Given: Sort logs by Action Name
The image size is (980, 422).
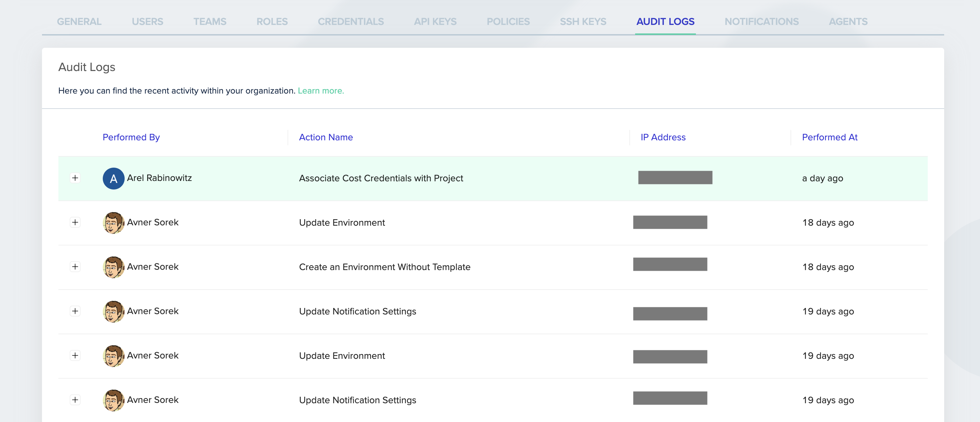Looking at the screenshot, I should (x=326, y=137).
